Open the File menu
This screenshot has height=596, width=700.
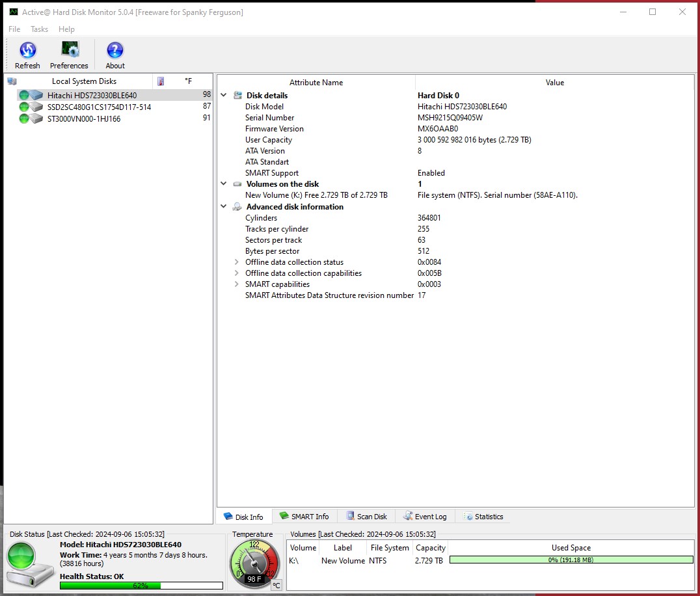(14, 29)
